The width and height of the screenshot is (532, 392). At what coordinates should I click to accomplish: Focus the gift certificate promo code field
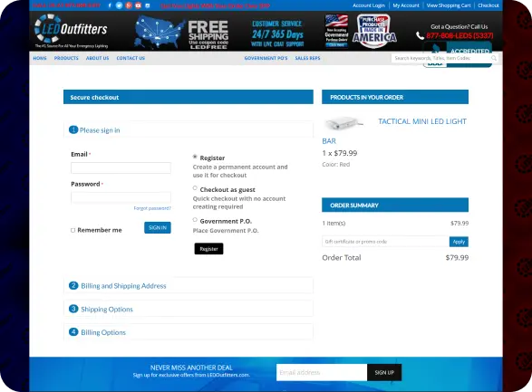(x=385, y=242)
